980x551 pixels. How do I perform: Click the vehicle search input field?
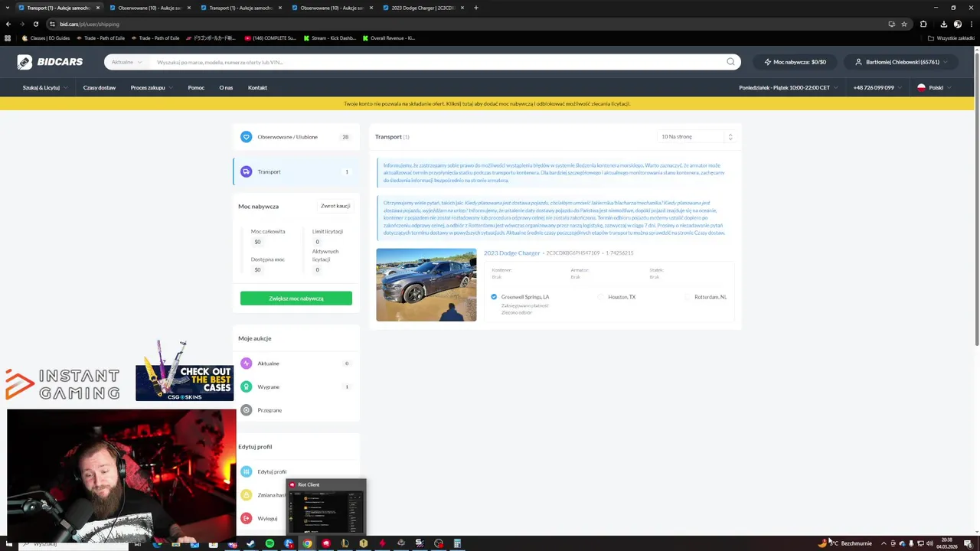pos(436,62)
